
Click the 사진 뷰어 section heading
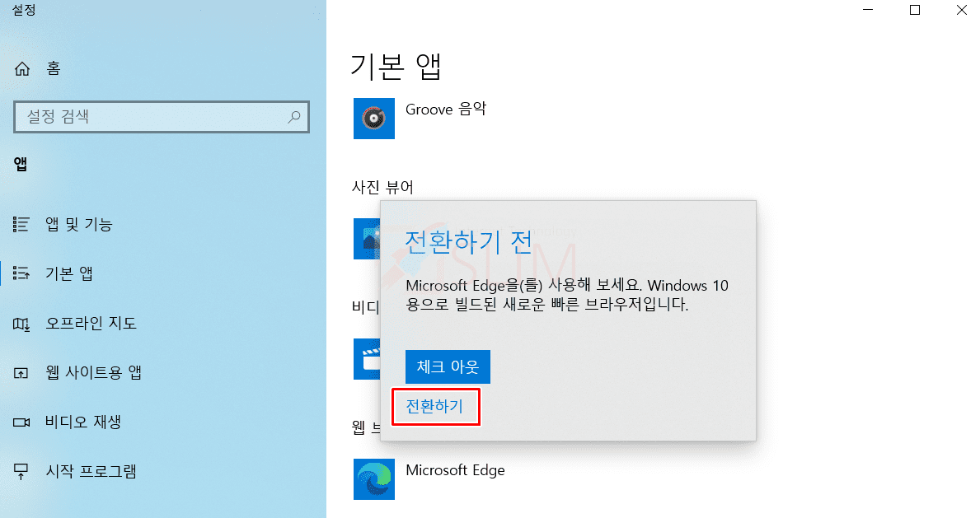[x=382, y=188]
